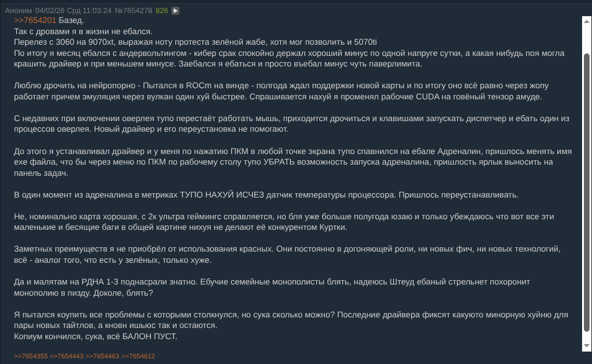Click the post date 04/02/26
The image size is (592, 364).
point(48,11)
